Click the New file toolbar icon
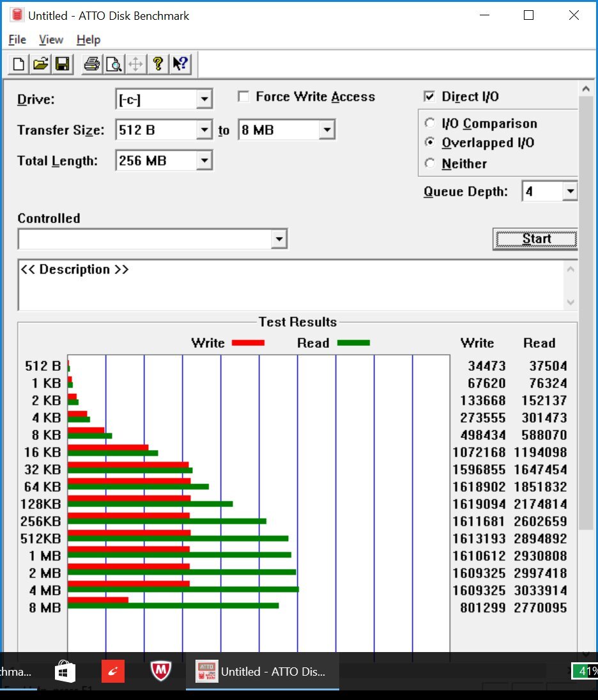The image size is (598, 700). pos(19,64)
